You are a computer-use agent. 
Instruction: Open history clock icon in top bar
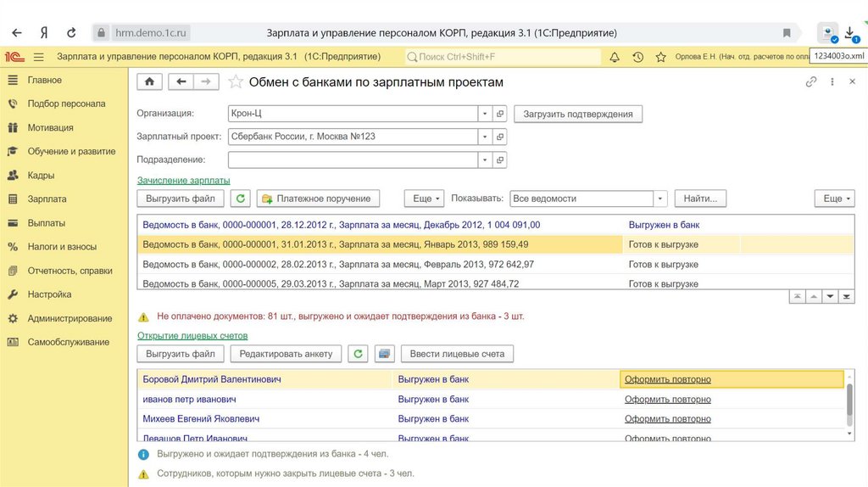click(x=637, y=57)
